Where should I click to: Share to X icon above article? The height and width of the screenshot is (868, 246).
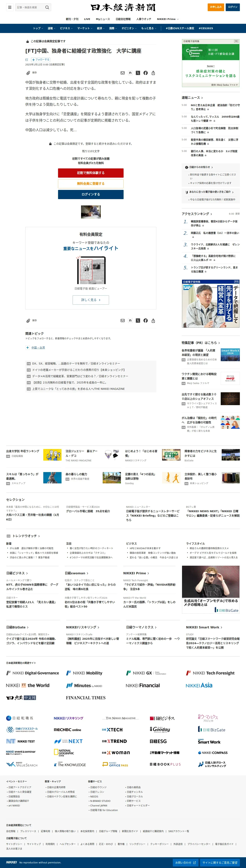138,73
